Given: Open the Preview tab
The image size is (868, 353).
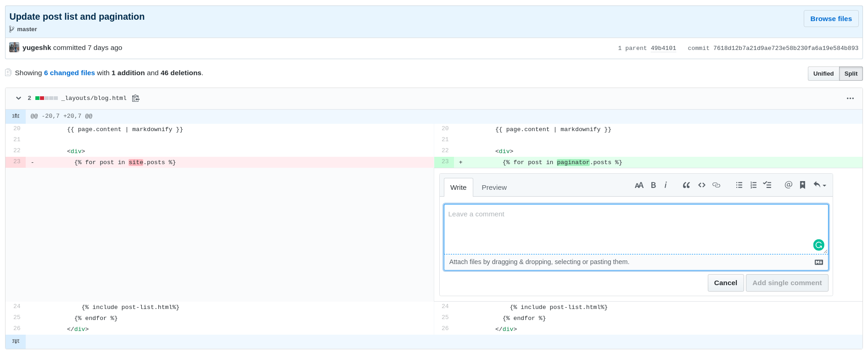Looking at the screenshot, I should click(x=494, y=188).
